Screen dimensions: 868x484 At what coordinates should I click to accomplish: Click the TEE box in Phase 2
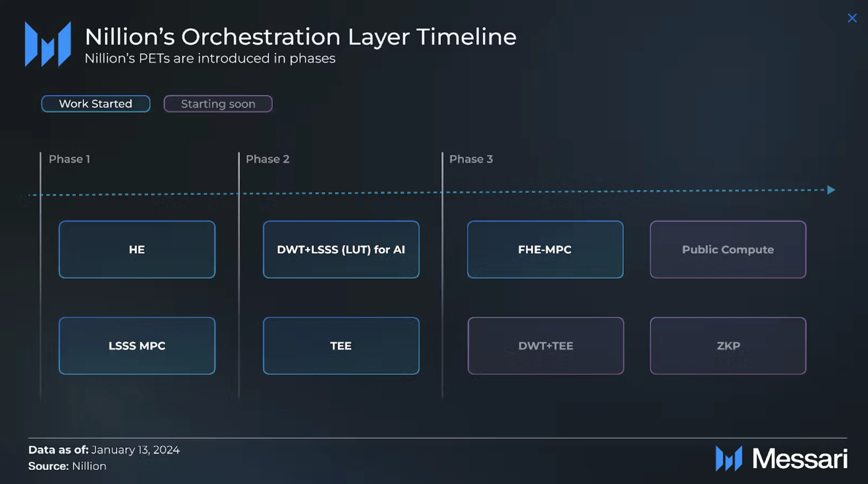click(341, 345)
